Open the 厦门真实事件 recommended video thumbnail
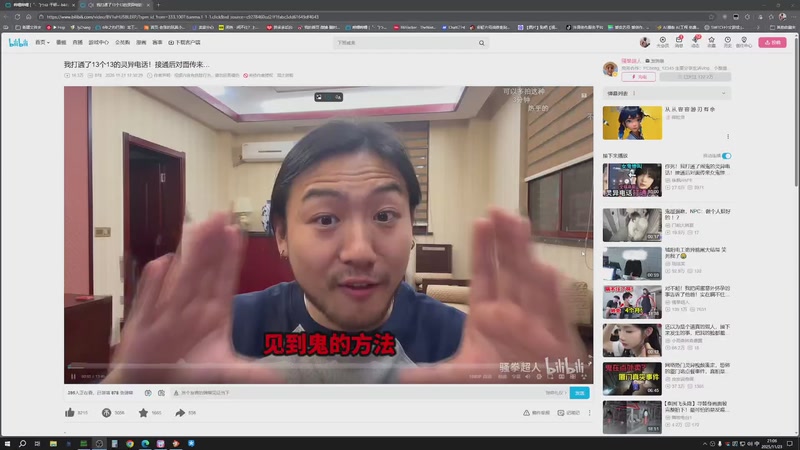 coord(632,379)
